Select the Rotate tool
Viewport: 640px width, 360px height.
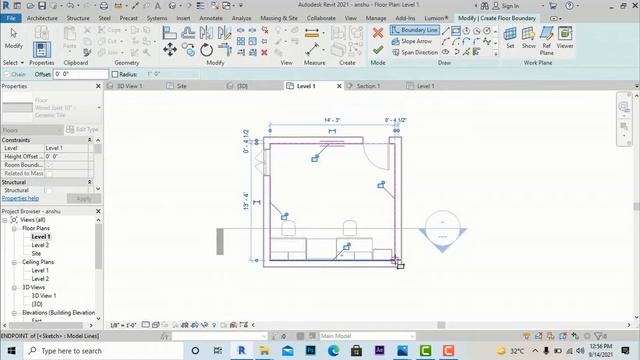(x=207, y=50)
